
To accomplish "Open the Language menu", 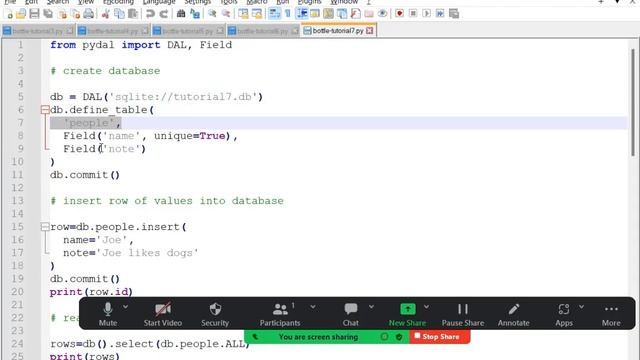I will pyautogui.click(x=159, y=2).
